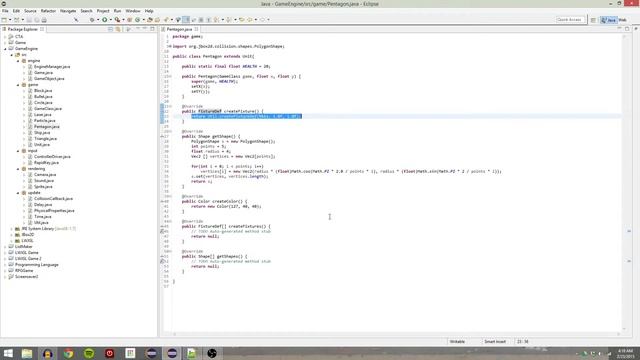640x360 pixels.
Task: Select PhysicalProperties.java in tree
Action: tap(54, 211)
